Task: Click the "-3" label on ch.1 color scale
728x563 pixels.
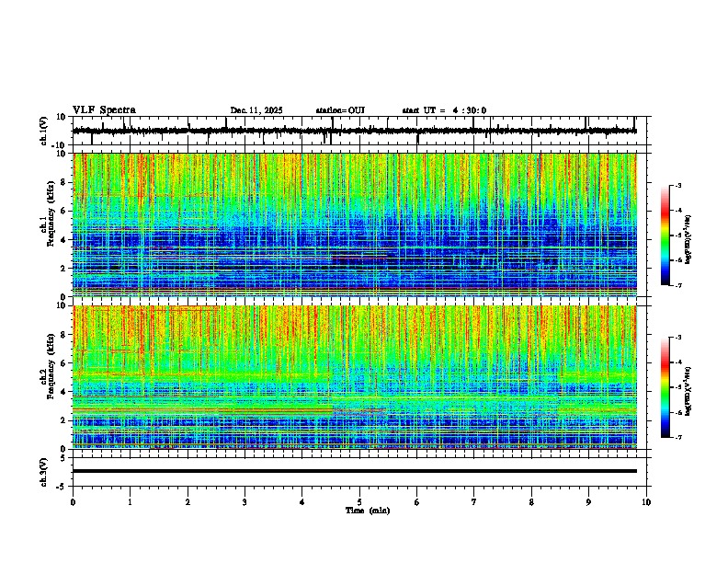Action: (x=678, y=185)
